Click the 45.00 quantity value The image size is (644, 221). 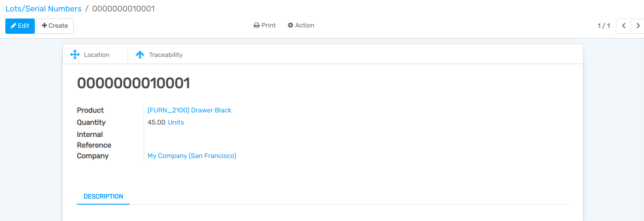point(156,122)
